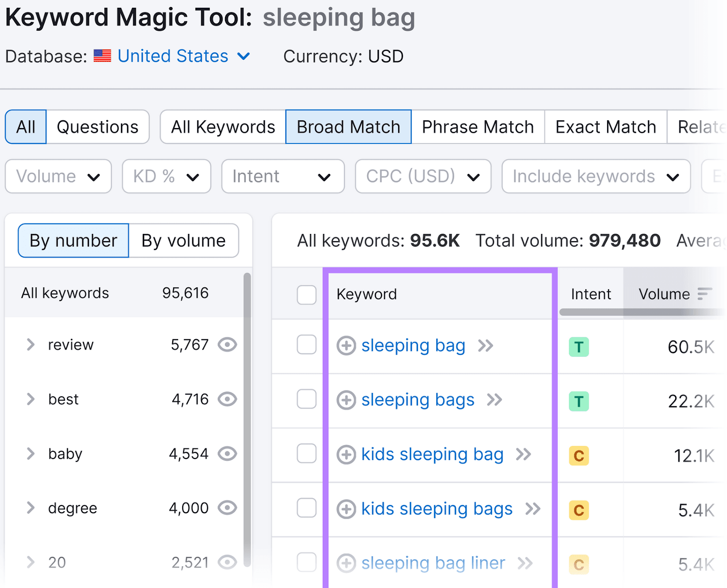
Task: Switch to "By volume" sorting
Action: pyautogui.click(x=184, y=241)
